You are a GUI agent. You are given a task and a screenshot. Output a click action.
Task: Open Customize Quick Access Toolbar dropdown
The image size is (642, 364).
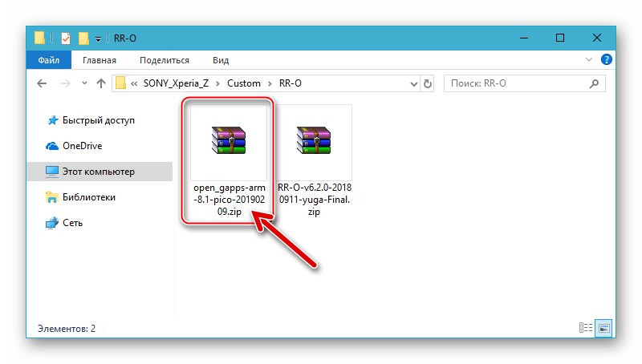tap(98, 38)
